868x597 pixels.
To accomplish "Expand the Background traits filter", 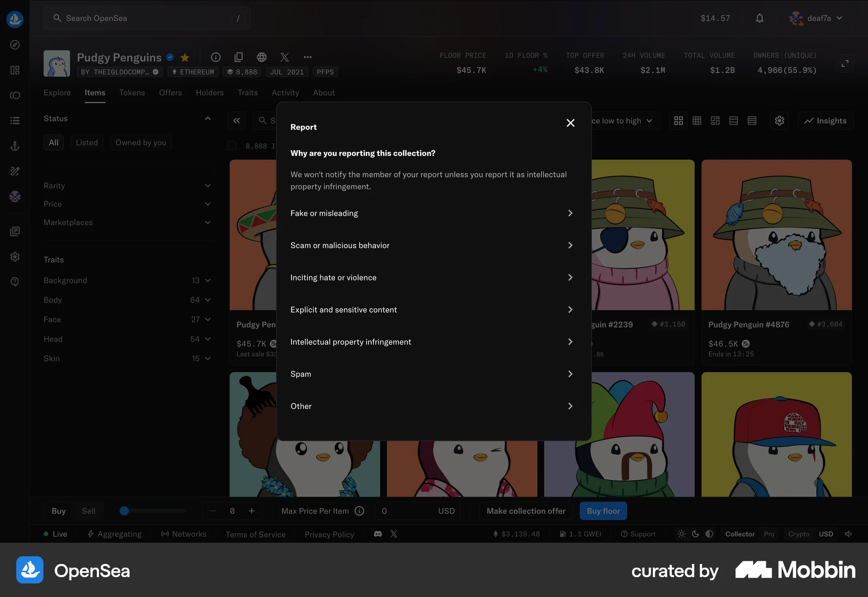I will point(128,280).
